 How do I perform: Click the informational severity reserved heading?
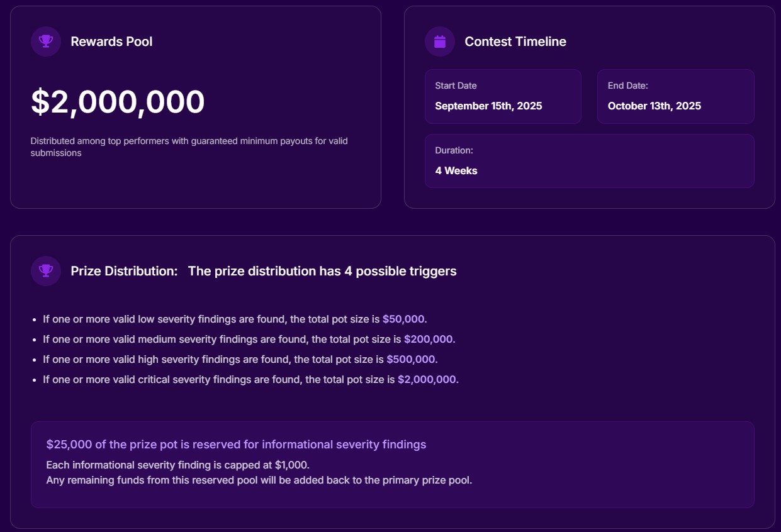236,445
